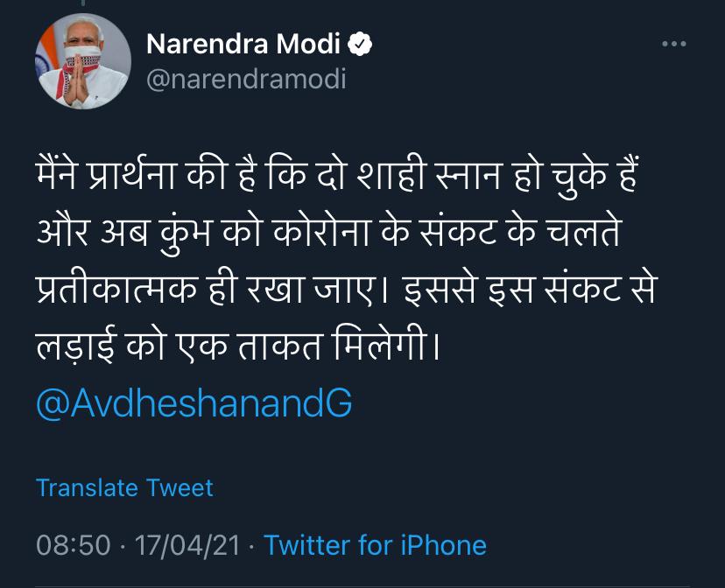725x588 pixels.
Task: Open the Twitter for iPhone source link
Action: 375,545
